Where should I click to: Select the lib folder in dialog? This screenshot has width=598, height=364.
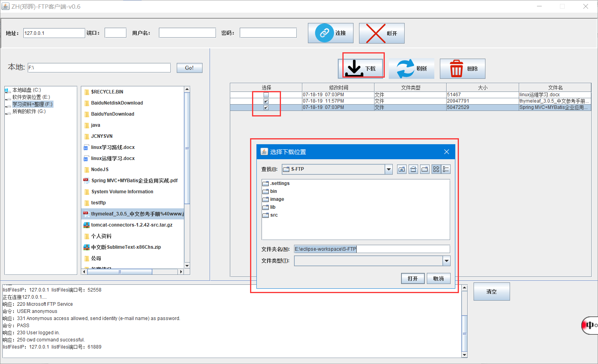[269, 207]
